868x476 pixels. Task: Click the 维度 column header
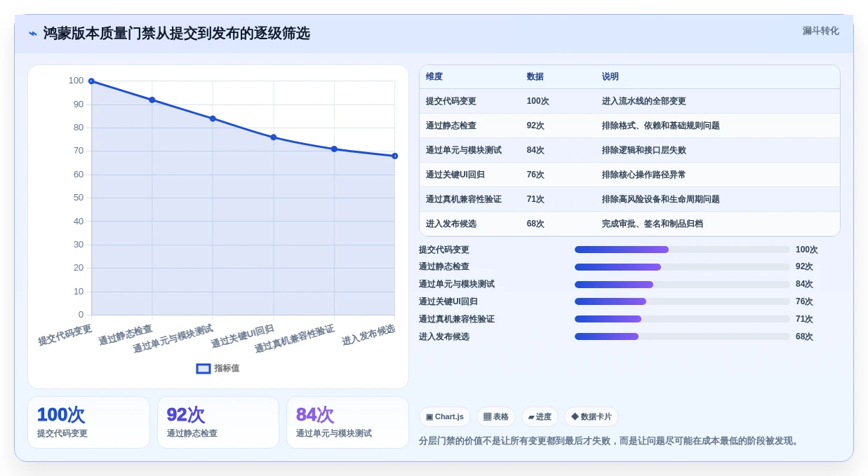coord(434,76)
